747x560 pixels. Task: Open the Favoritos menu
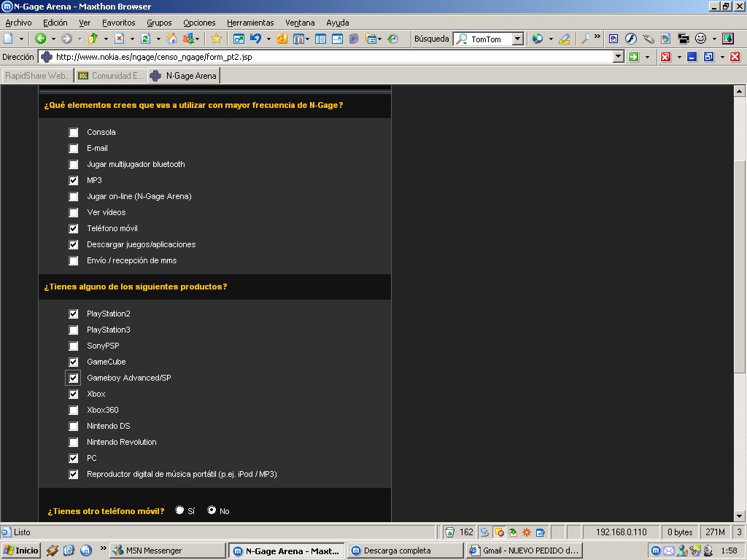(x=119, y=23)
